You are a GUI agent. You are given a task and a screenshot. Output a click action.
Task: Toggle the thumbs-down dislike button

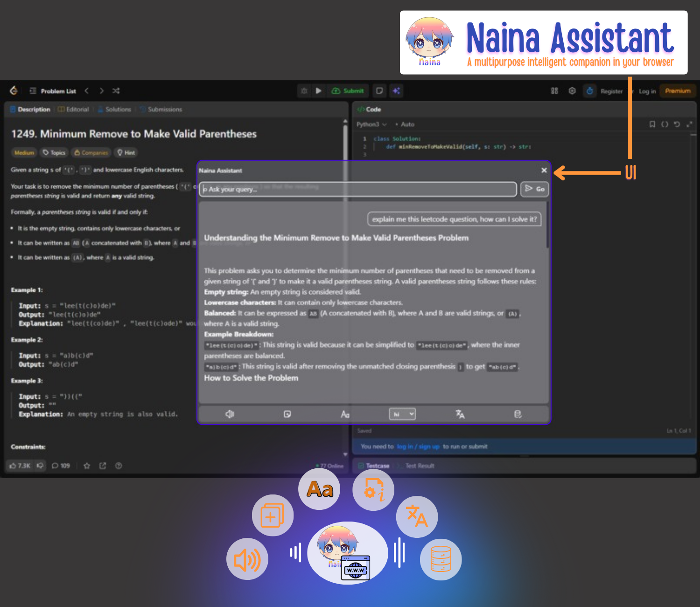pos(40,466)
